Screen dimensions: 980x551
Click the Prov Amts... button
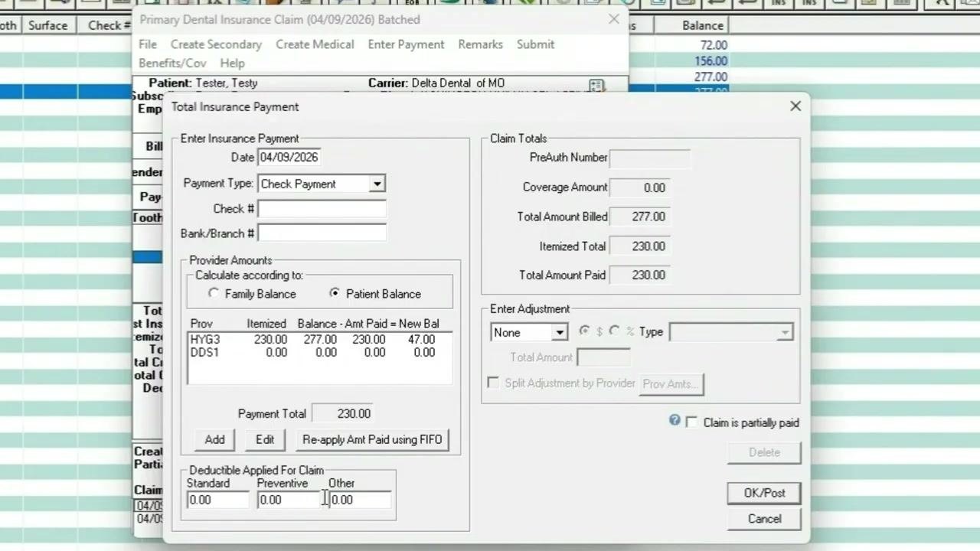[671, 383]
